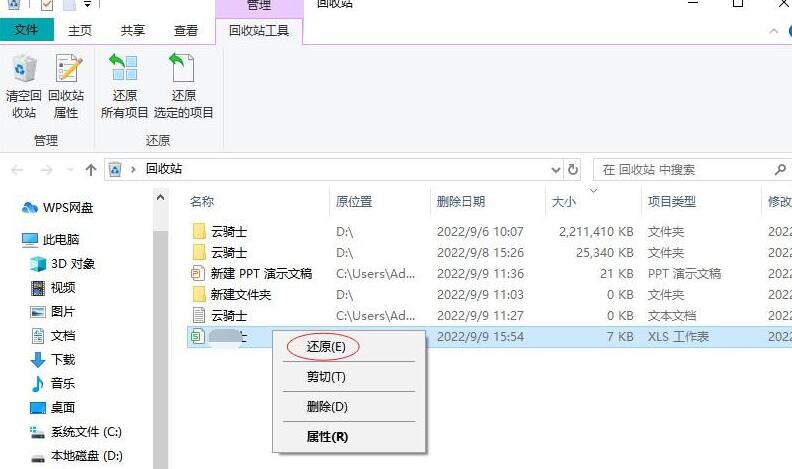The width and height of the screenshot is (792, 469).
Task: Open 图片 folder in sidebar
Action: [x=53, y=311]
